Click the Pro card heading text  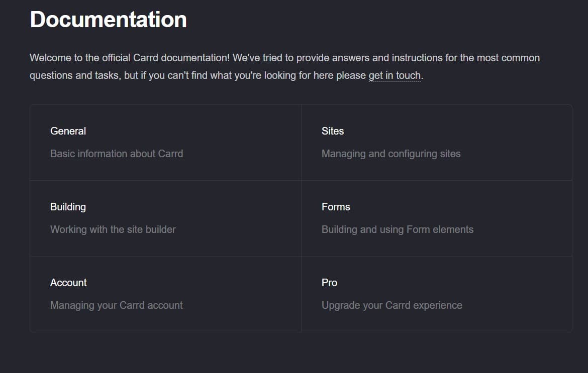pyautogui.click(x=329, y=283)
